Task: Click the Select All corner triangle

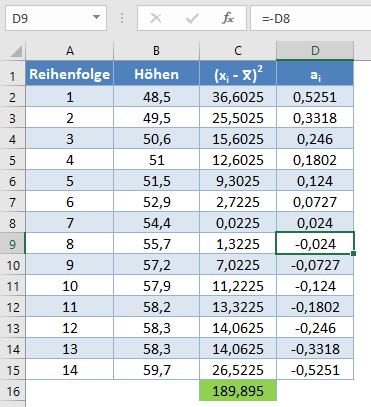Action: click(x=16, y=51)
